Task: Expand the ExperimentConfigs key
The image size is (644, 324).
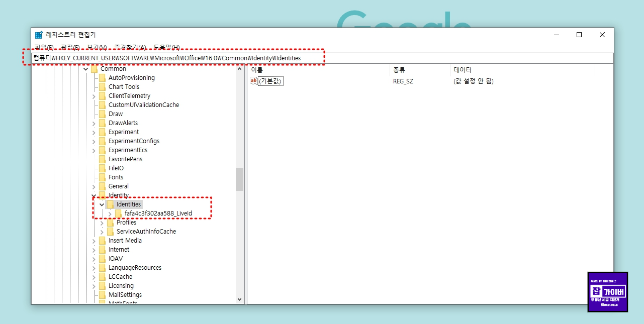Action: (x=94, y=141)
